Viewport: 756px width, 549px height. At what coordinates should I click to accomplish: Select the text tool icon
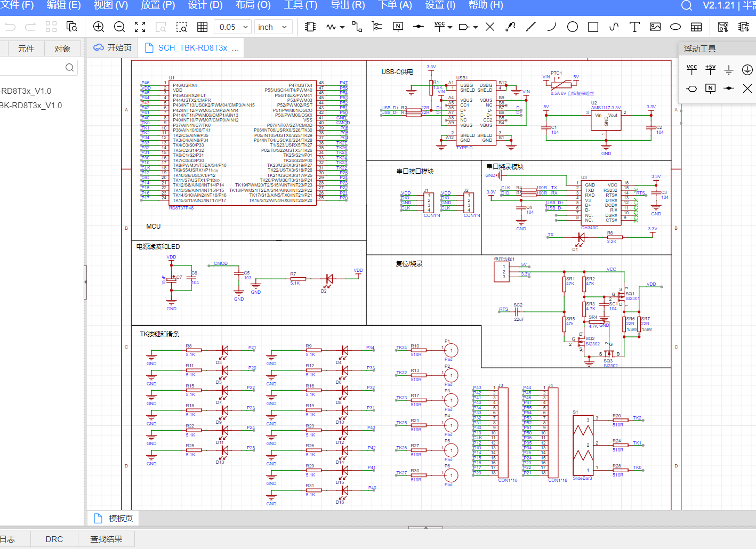point(634,27)
